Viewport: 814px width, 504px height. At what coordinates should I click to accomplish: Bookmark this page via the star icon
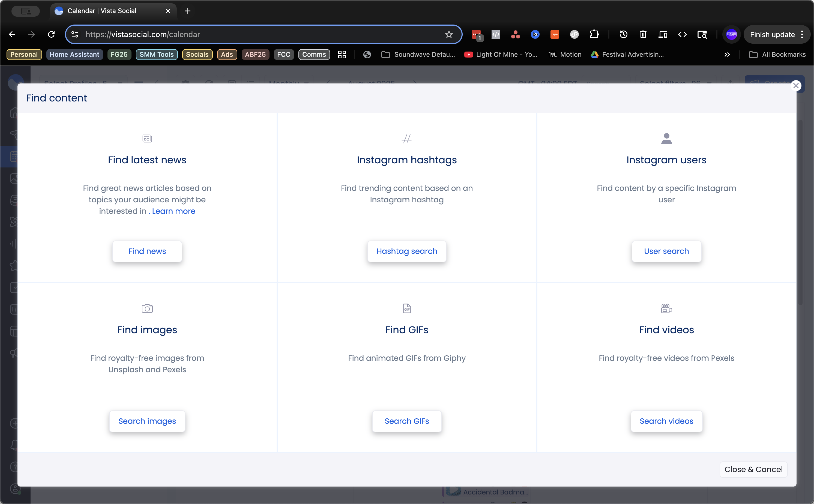[x=449, y=34]
